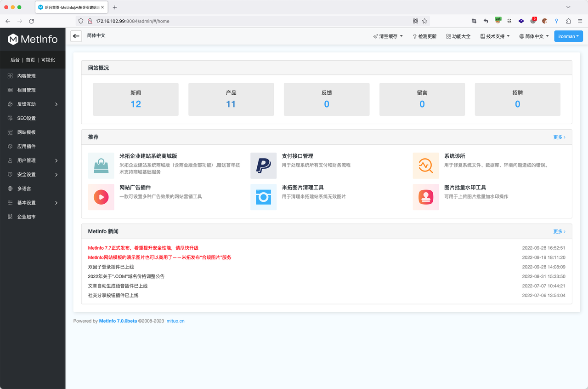The height and width of the screenshot is (389, 588).
Task: Open news item 文章自动生成语音插件已上线
Action: tap(118, 286)
